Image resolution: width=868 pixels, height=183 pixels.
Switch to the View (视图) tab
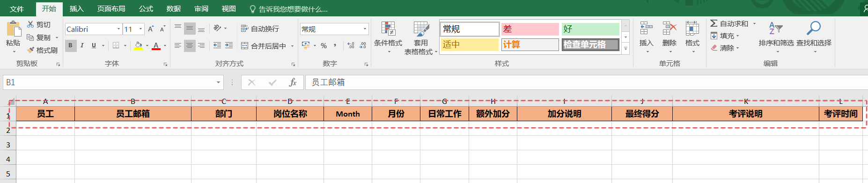[229, 9]
